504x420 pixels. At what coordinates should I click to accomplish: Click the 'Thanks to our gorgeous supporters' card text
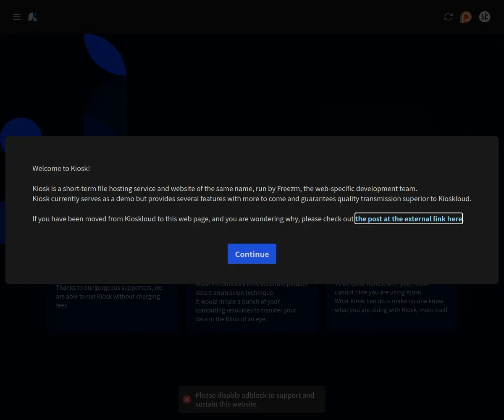(109, 297)
